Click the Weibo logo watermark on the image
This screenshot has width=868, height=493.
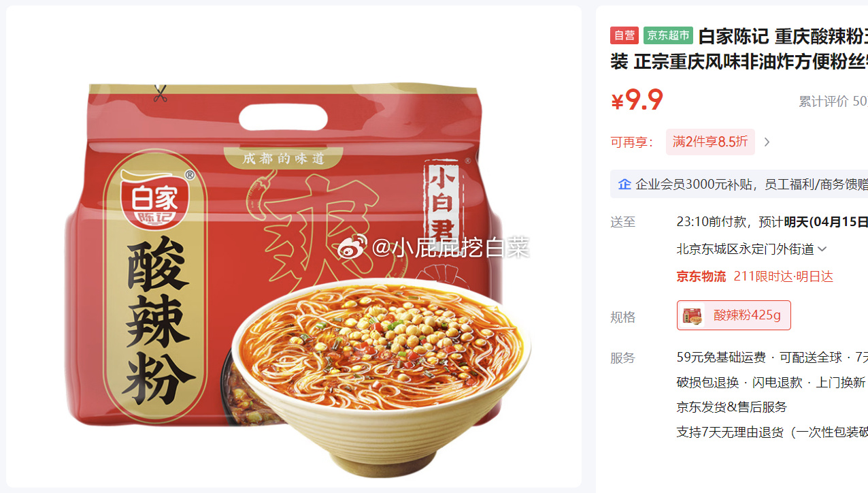tap(352, 247)
